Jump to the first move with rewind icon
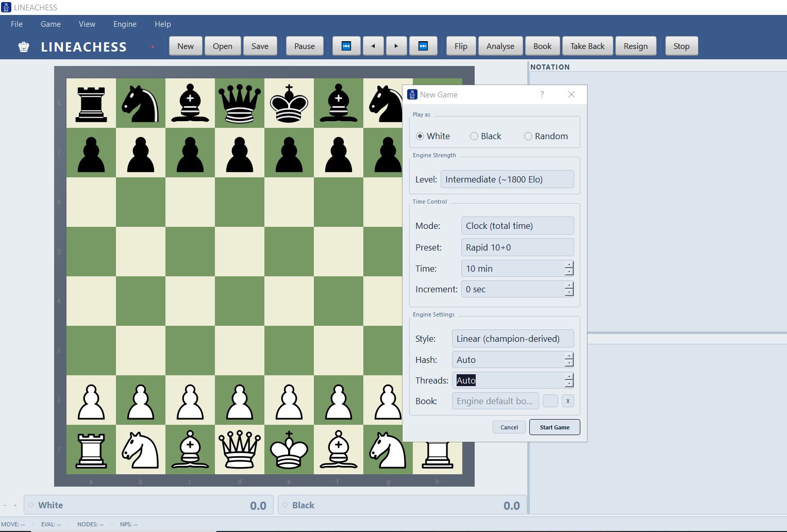This screenshot has width=787, height=532. click(x=346, y=46)
